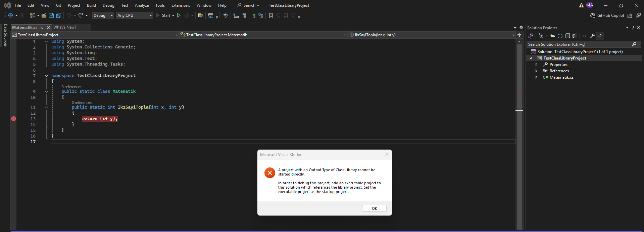This screenshot has width=644, height=232.
Task: Click the Find in Files folder icon
Action: click(x=201, y=15)
